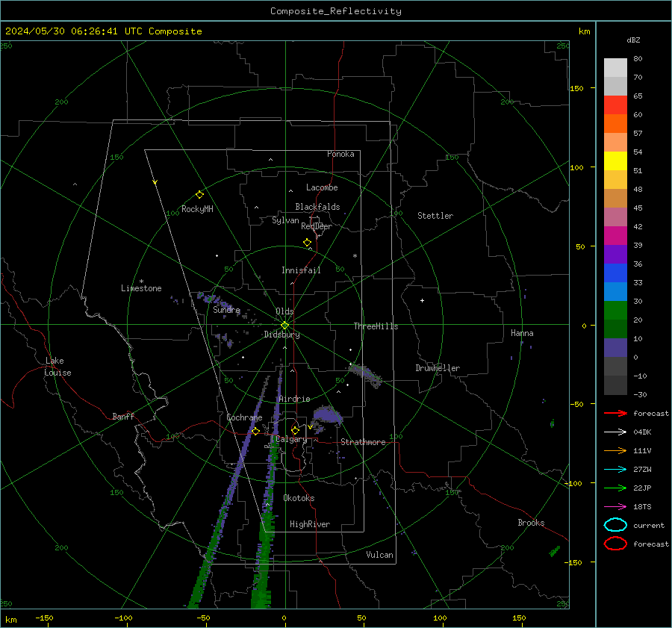Click the Cochrane city label
The image size is (672, 628).
click(244, 417)
